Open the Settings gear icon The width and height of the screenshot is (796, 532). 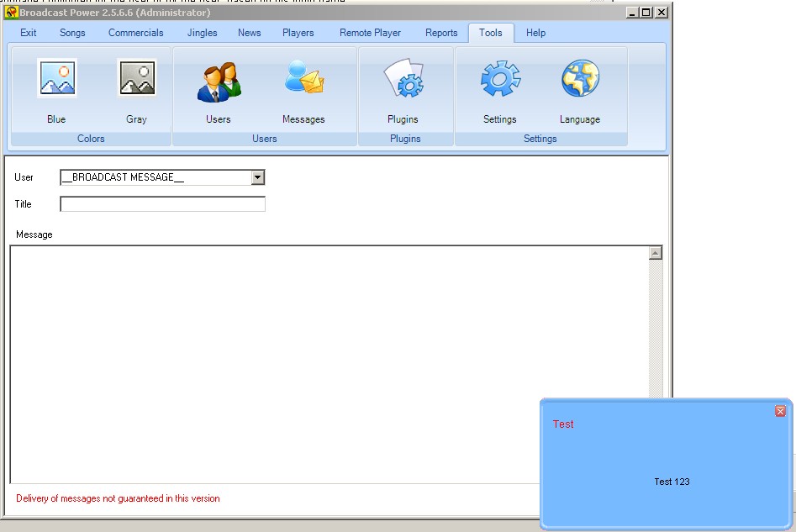click(x=500, y=78)
